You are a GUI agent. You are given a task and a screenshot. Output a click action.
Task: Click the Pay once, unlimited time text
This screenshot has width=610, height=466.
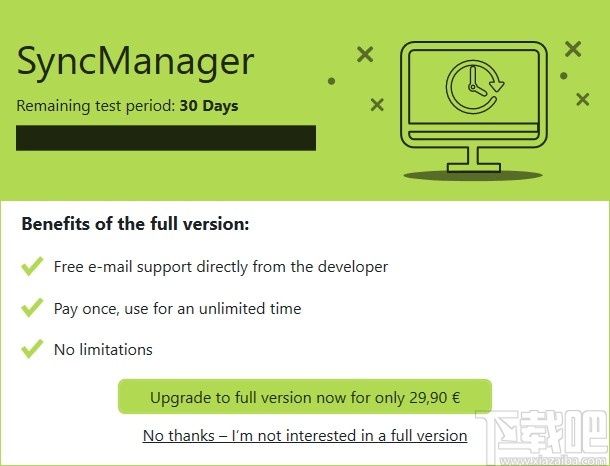click(177, 308)
